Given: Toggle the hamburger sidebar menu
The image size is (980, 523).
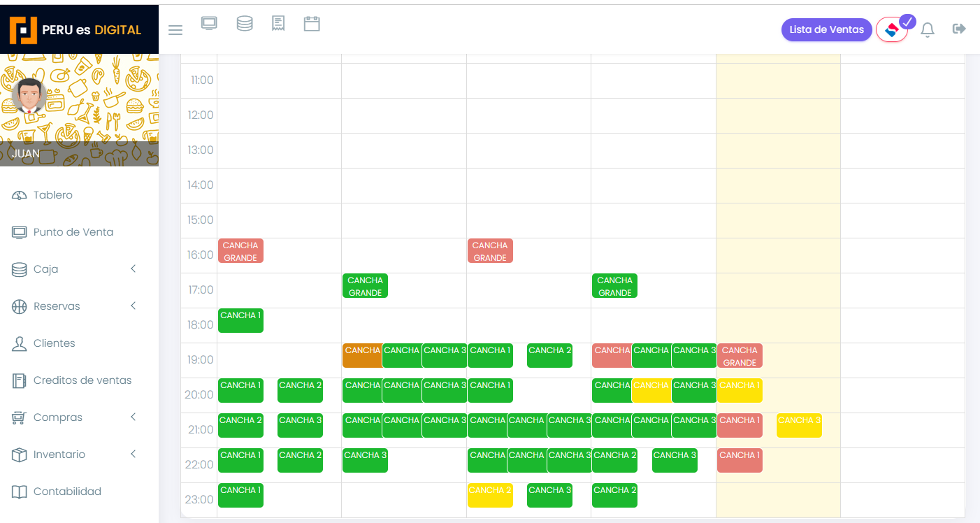Looking at the screenshot, I should pyautogui.click(x=175, y=30).
